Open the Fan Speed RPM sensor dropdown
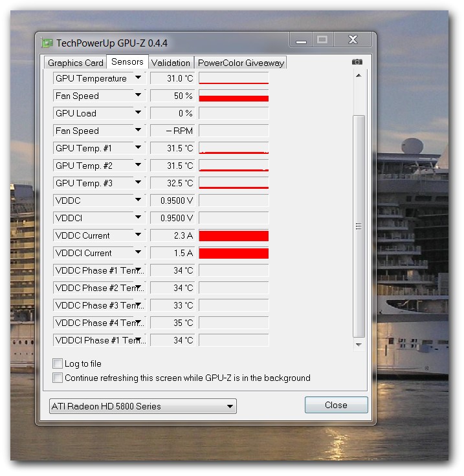Viewport: 464px width, 476px height. [x=138, y=131]
